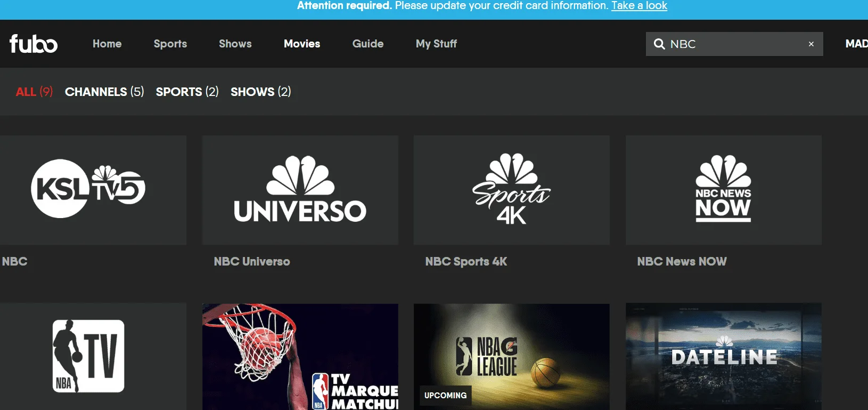Navigate to Shows in top menu

pos(235,44)
